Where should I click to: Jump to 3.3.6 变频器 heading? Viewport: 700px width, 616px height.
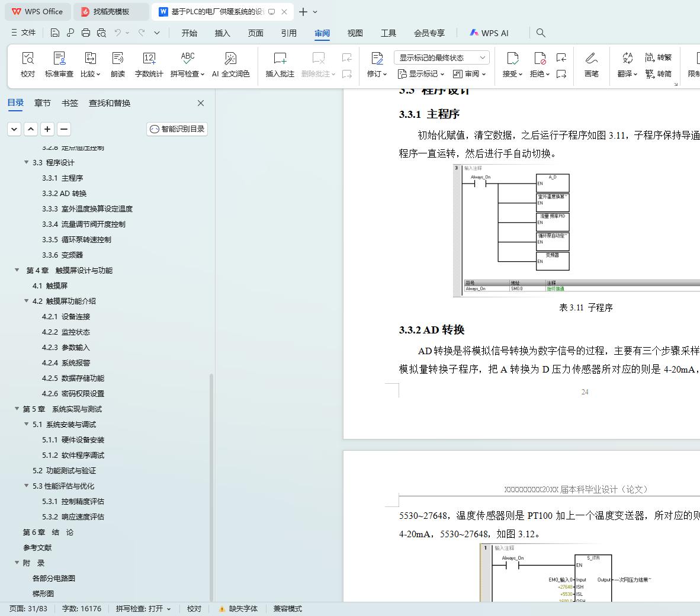click(x=63, y=255)
